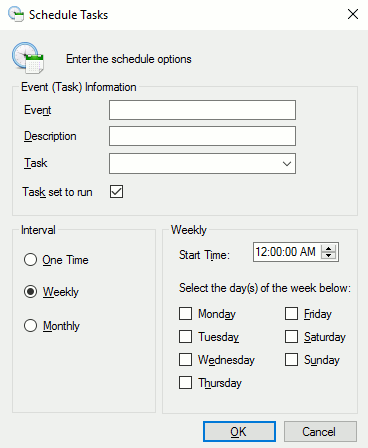
Task: Check the Thursday checkbox
Action: [x=185, y=382]
